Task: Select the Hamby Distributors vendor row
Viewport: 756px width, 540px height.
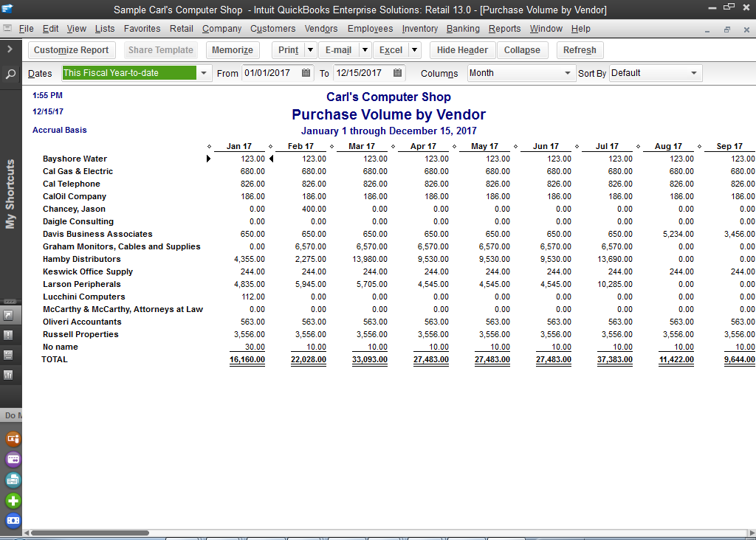Action: 81,259
